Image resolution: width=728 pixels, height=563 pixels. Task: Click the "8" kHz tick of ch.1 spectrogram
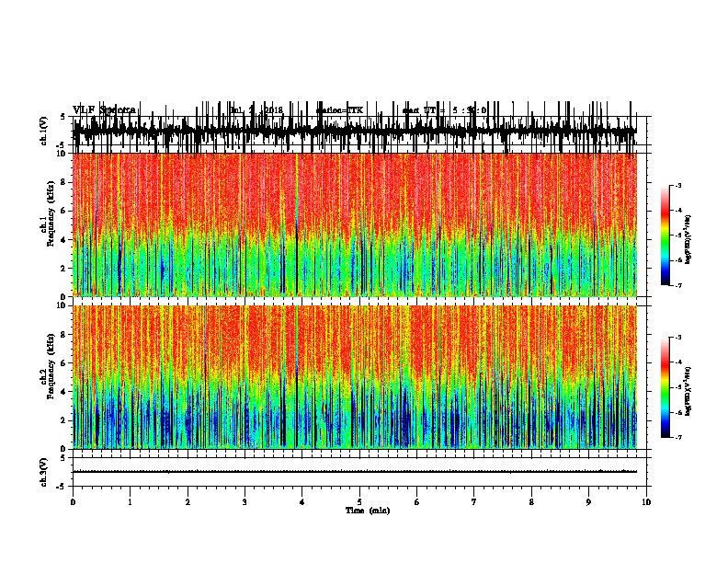[64, 182]
